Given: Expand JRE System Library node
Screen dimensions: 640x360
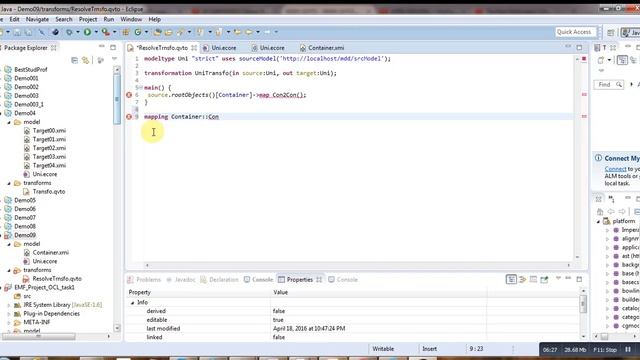Looking at the screenshot, I should pos(9,305).
